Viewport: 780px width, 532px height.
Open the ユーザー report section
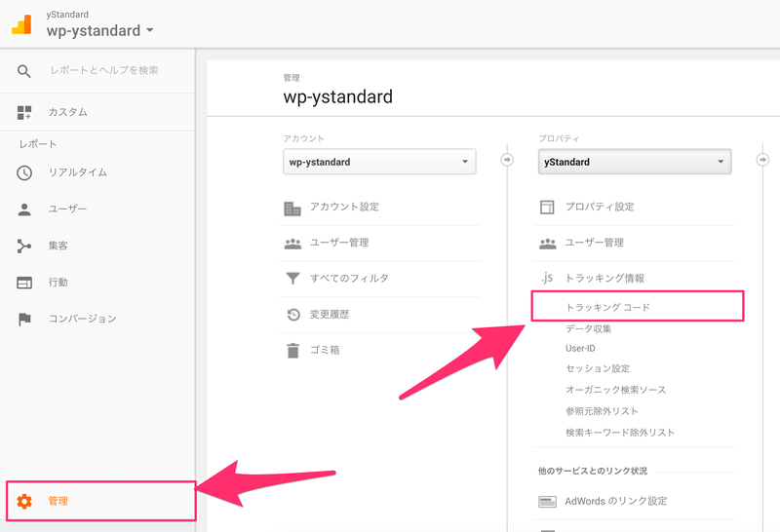[x=67, y=209]
